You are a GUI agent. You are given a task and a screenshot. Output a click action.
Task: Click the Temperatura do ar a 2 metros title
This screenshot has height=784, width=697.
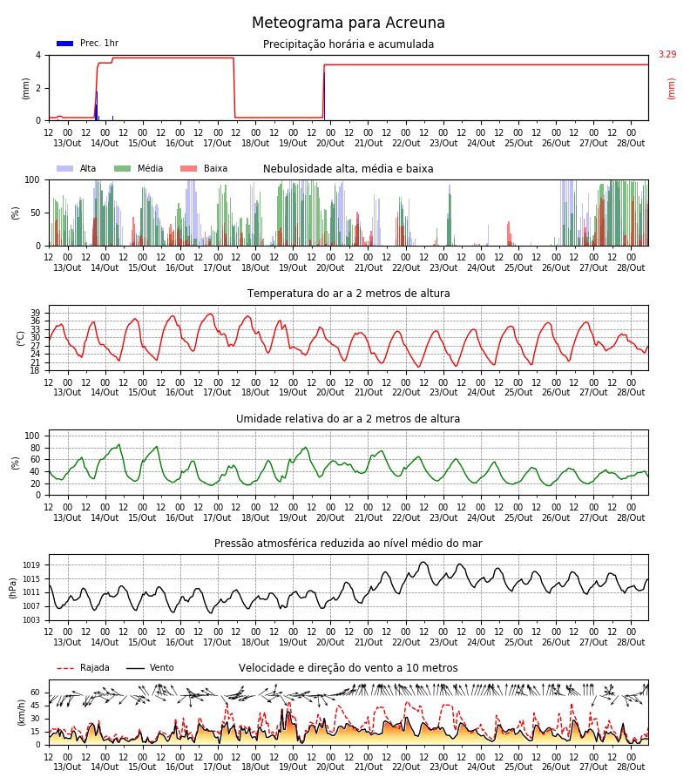(348, 294)
